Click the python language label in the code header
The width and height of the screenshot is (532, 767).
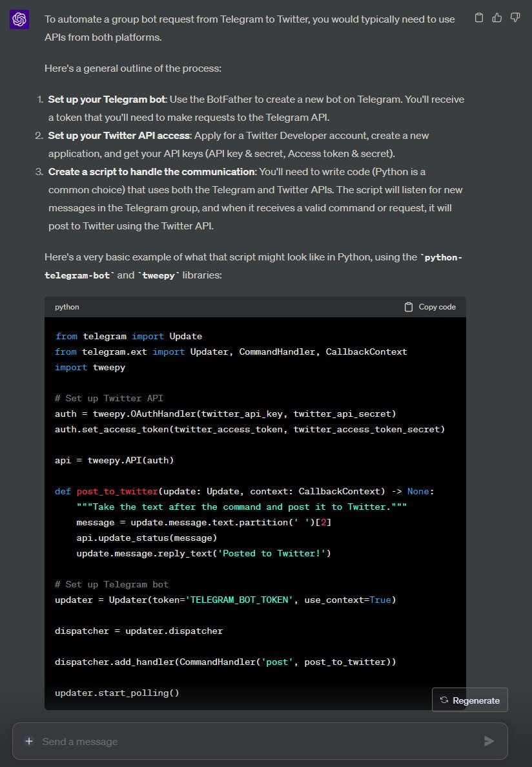67,307
